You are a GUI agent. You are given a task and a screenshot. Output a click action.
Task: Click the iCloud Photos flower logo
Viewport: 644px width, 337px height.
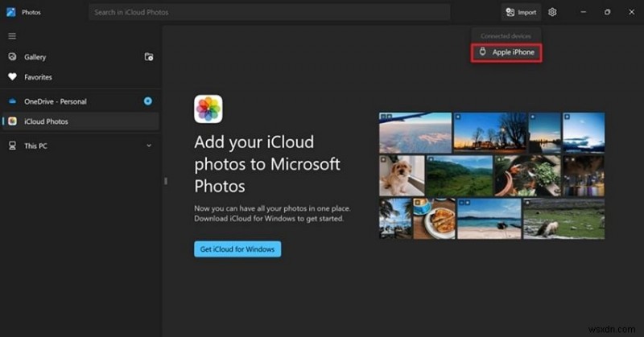[208, 109]
